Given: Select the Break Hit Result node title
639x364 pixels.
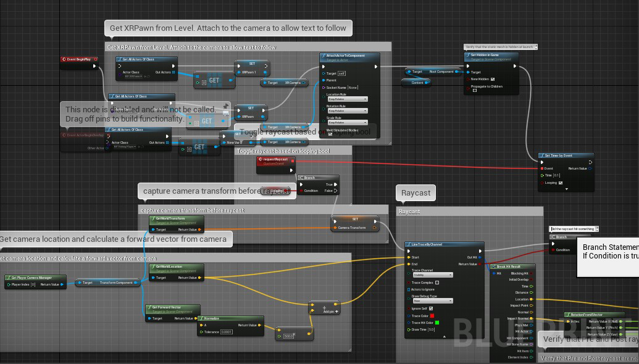Looking at the screenshot, I should (x=512, y=267).
